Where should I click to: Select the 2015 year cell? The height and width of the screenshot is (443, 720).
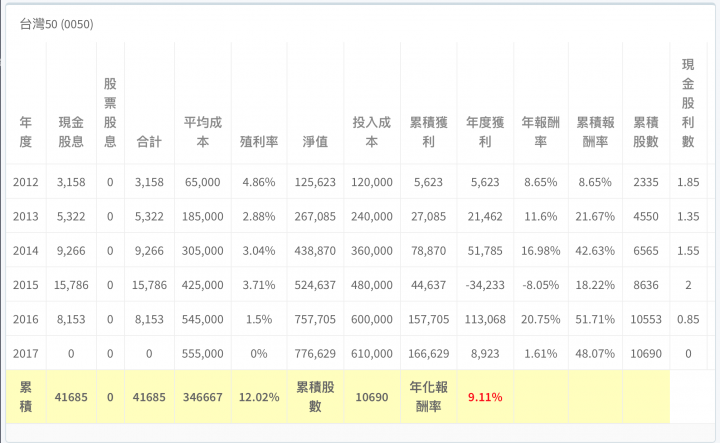pyautogui.click(x=26, y=285)
